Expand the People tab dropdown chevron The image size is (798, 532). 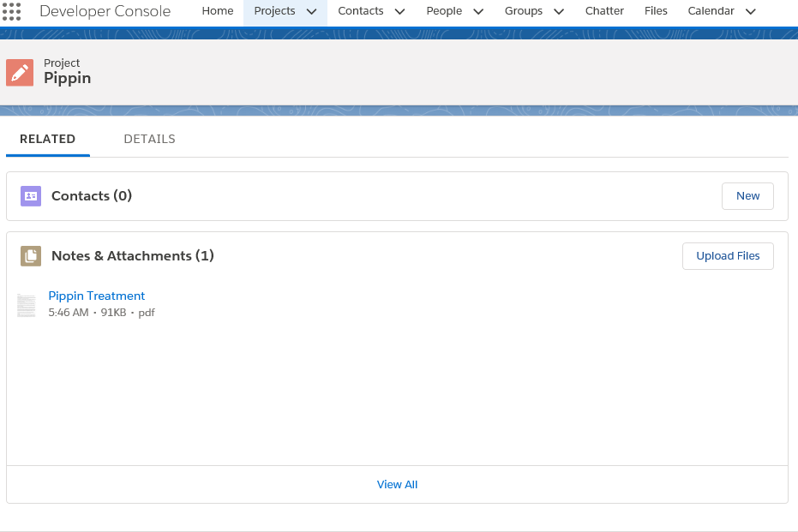[478, 11]
